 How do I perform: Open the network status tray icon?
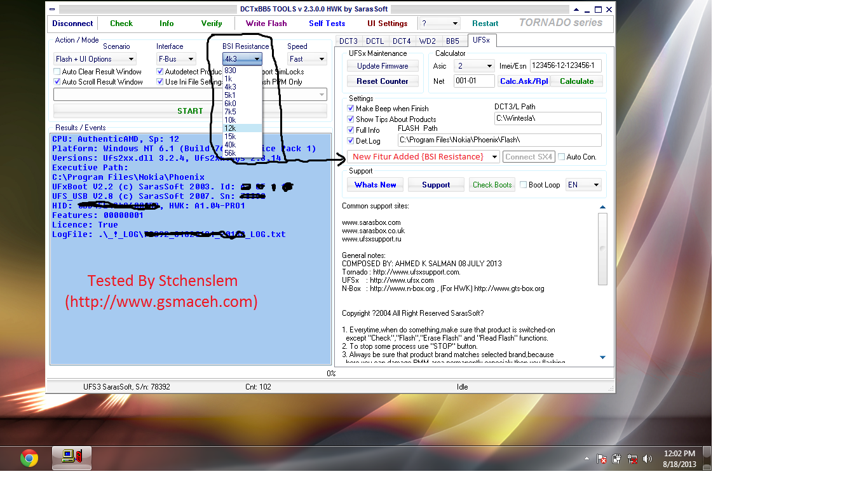point(632,459)
